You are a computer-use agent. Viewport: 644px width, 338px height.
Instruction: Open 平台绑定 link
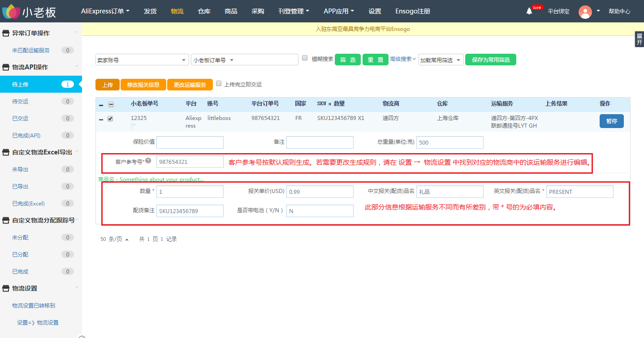pyautogui.click(x=559, y=12)
